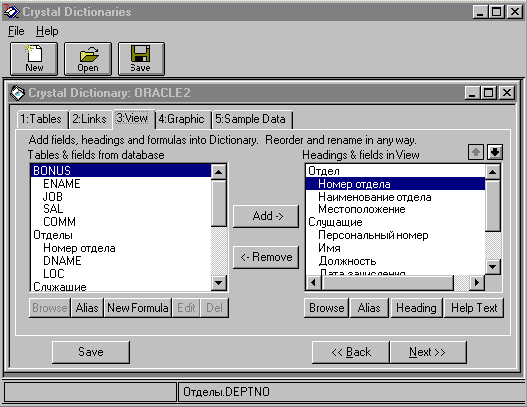This screenshot has height=407, width=527.
Task: Click the Crystal Dictionary ORACLE2 window icon
Action: [17, 93]
